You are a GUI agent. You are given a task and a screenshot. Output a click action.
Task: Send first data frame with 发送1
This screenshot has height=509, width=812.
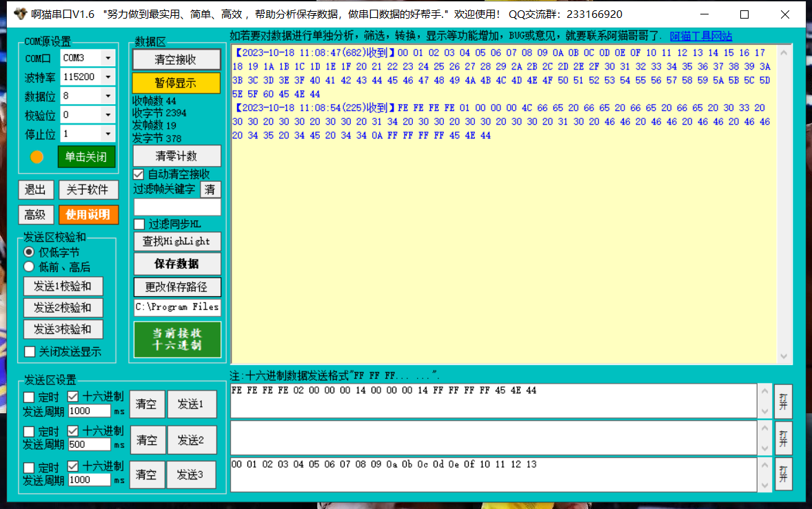(192, 404)
